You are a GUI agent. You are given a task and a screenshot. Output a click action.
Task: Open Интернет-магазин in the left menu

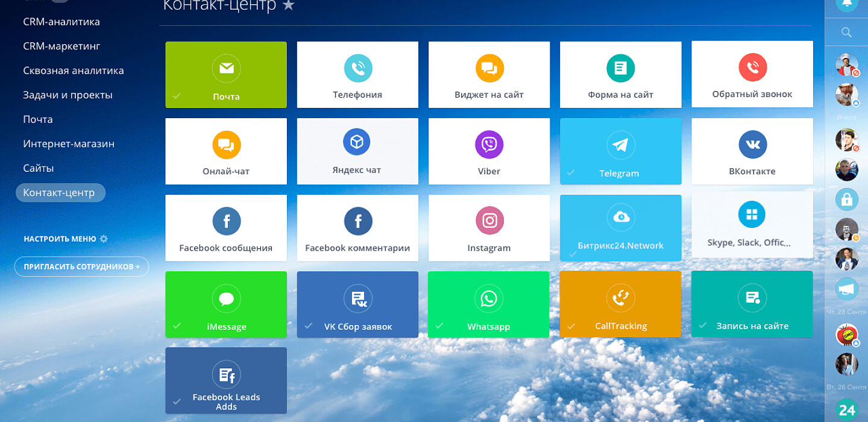point(69,143)
